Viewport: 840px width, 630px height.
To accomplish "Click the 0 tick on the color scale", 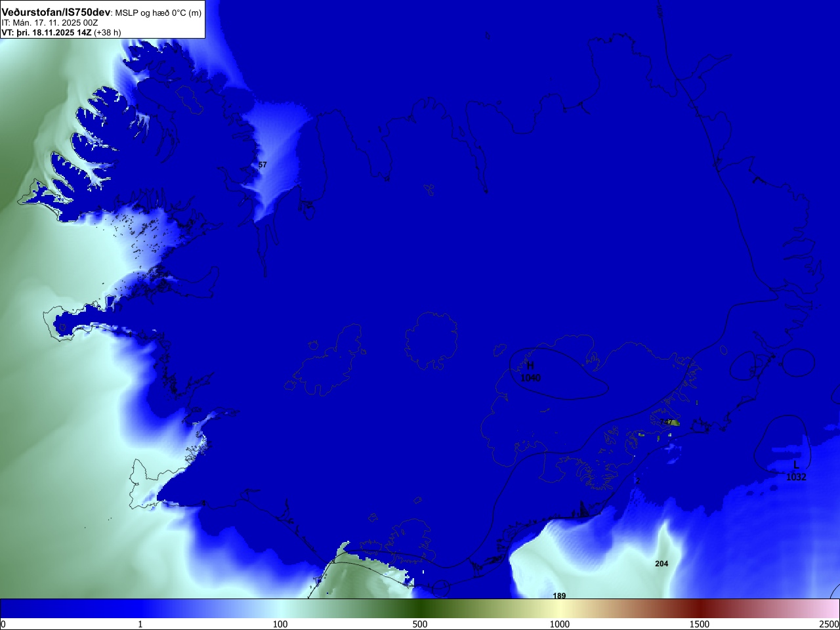I will click(x=3, y=624).
